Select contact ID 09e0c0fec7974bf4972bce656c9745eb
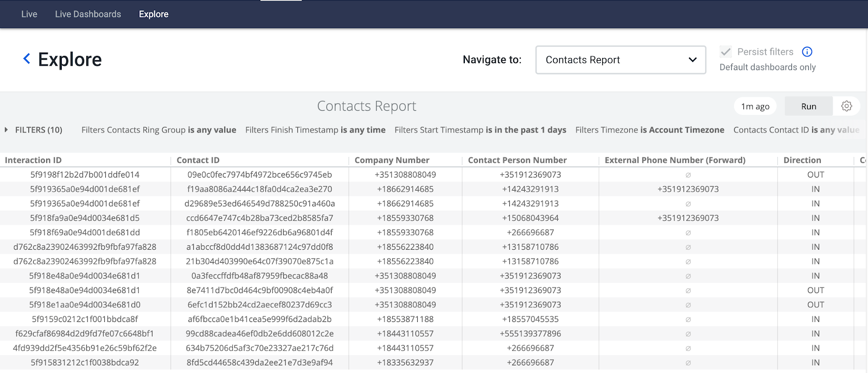The width and height of the screenshot is (868, 373). [259, 175]
